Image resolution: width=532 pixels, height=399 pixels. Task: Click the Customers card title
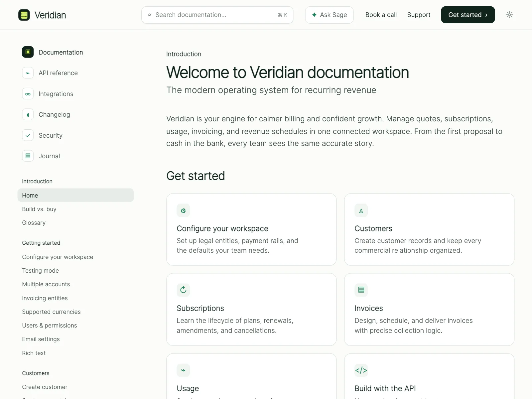(373, 228)
